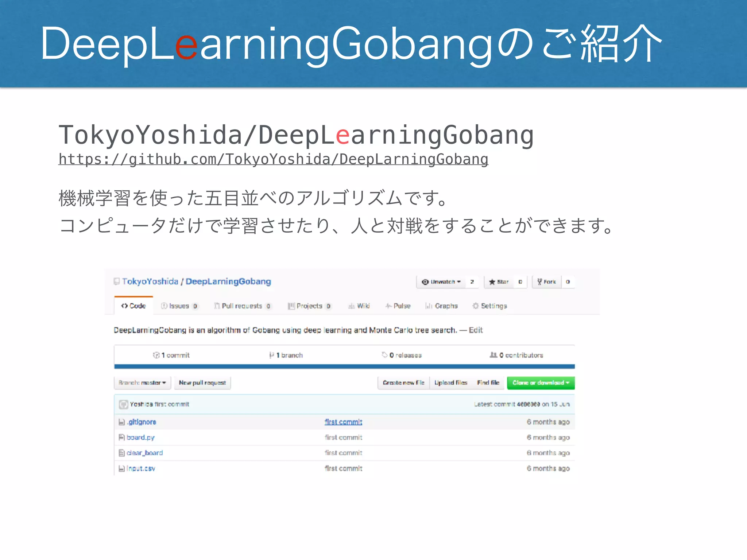Switch to the Code tab

(x=133, y=306)
